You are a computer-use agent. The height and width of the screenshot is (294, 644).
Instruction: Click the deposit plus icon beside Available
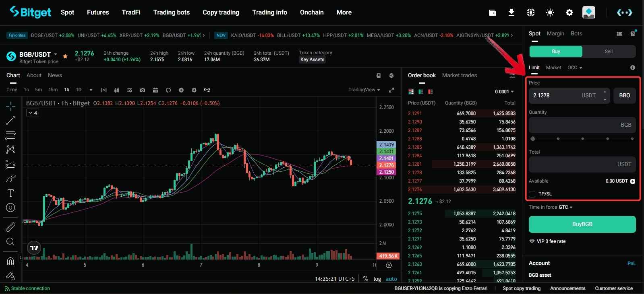click(x=633, y=181)
